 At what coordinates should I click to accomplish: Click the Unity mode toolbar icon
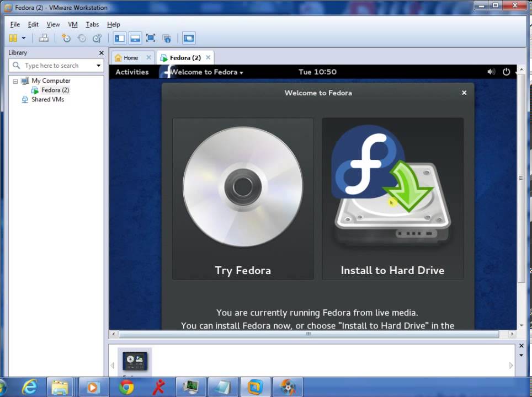pos(167,38)
